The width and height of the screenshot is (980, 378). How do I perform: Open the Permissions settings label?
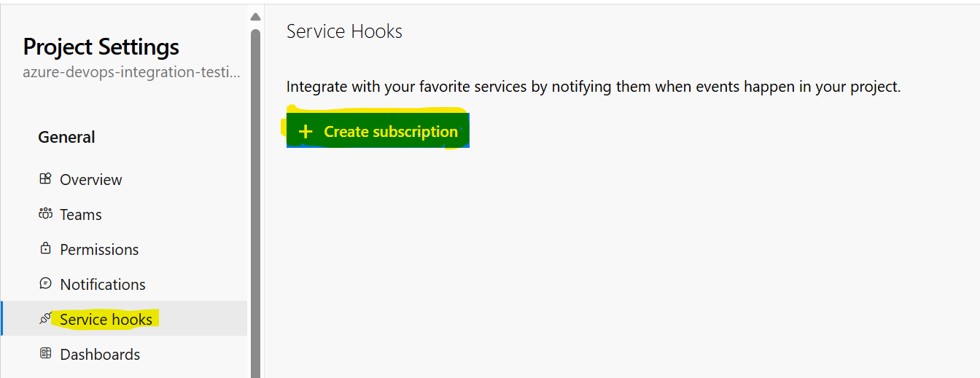pyautogui.click(x=99, y=250)
